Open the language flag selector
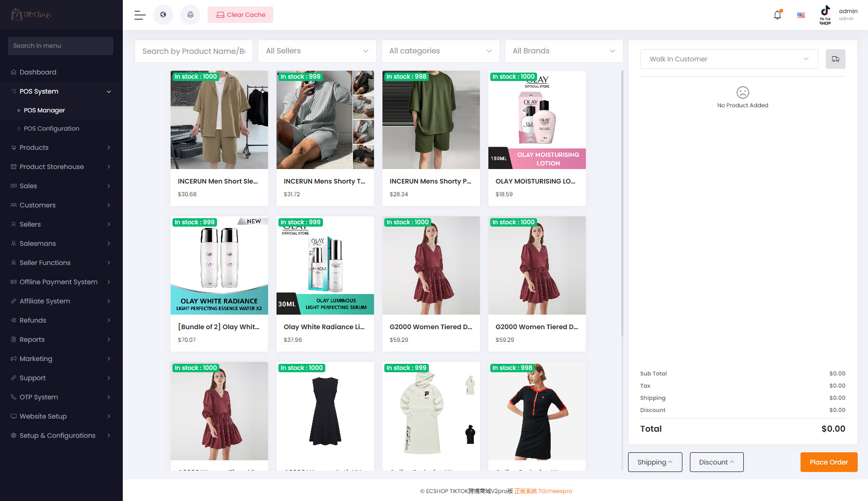 [x=801, y=15]
